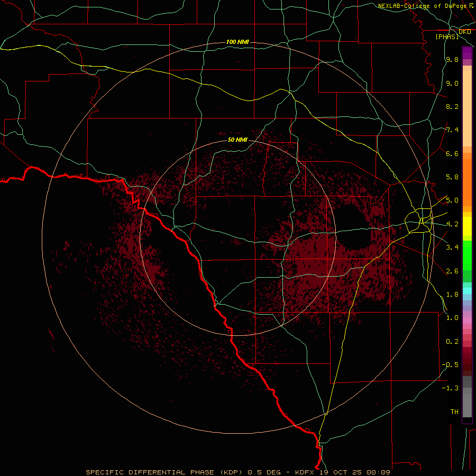This screenshot has width=476, height=476.
Task: Click the 0.2 value on the color scale
Action: tap(452, 342)
